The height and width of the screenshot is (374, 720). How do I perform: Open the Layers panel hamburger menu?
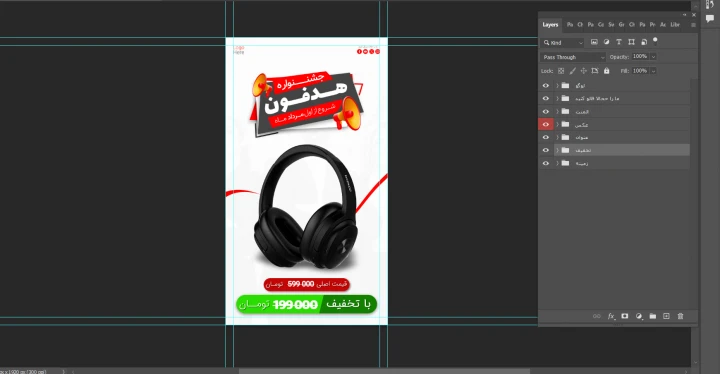pyautogui.click(x=693, y=25)
